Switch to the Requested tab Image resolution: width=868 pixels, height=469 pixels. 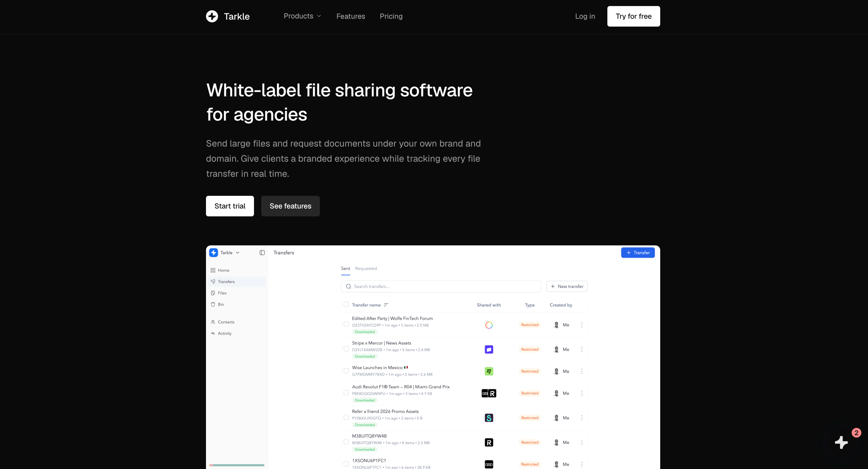click(366, 268)
